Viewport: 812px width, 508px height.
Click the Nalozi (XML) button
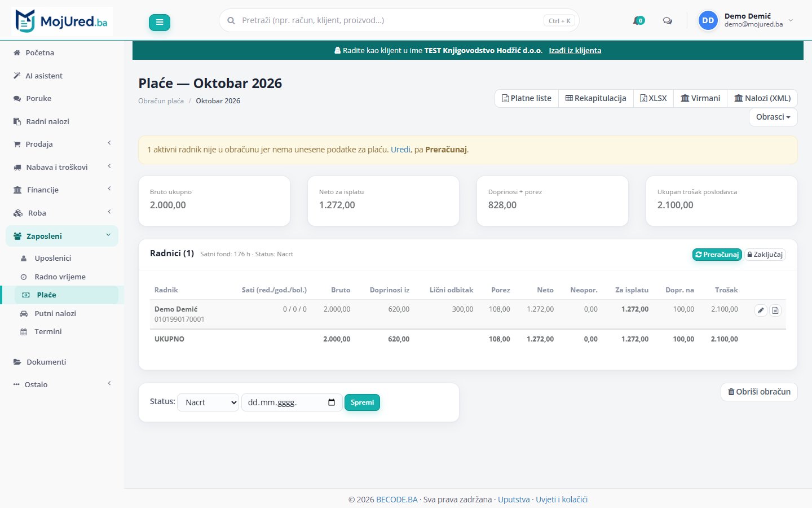[762, 98]
